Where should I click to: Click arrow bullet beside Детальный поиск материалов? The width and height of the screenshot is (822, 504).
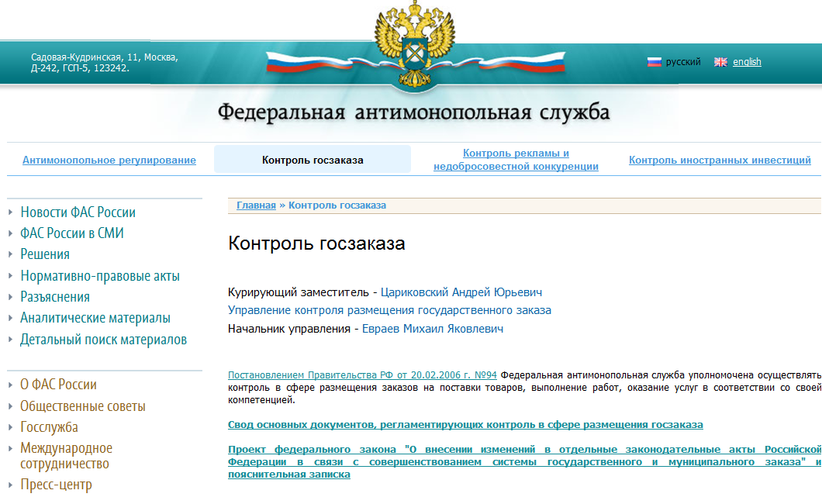tap(11, 340)
